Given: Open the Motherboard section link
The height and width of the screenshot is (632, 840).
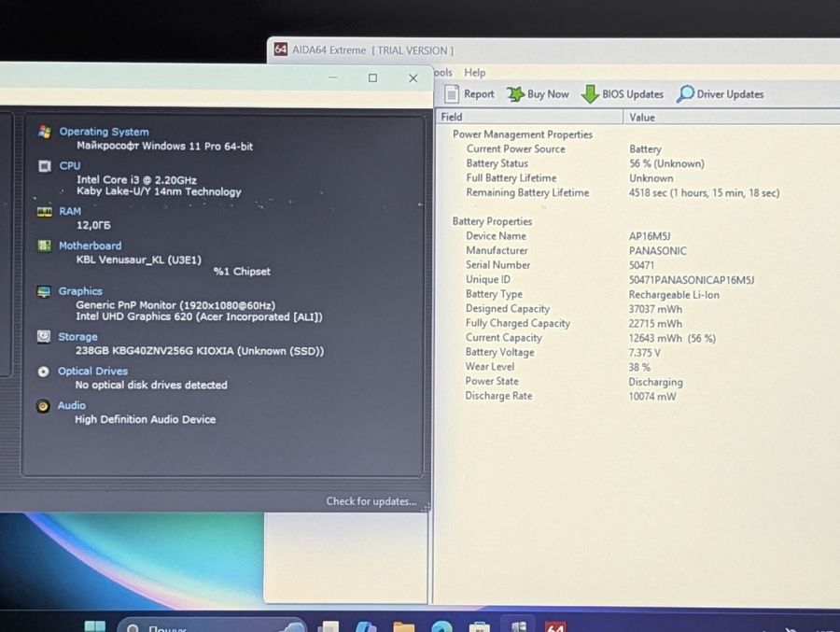Looking at the screenshot, I should click(90, 246).
